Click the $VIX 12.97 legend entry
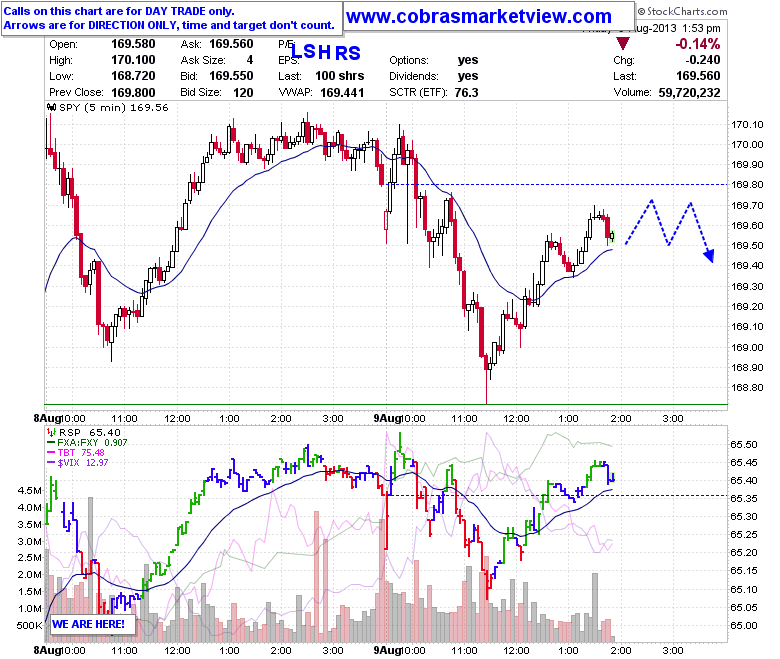The height and width of the screenshot is (659, 780). click(83, 462)
